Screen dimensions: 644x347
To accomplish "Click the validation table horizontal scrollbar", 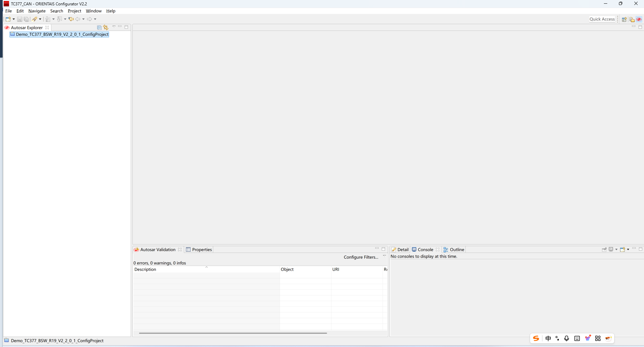I will [x=233, y=333].
